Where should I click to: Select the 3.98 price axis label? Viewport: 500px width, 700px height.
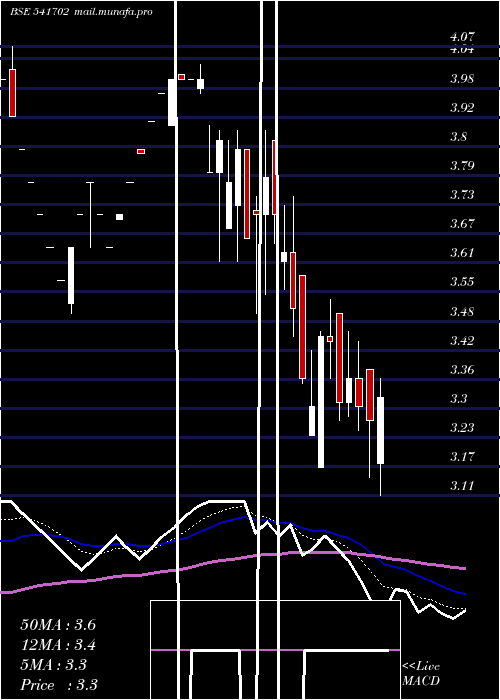pyautogui.click(x=462, y=79)
